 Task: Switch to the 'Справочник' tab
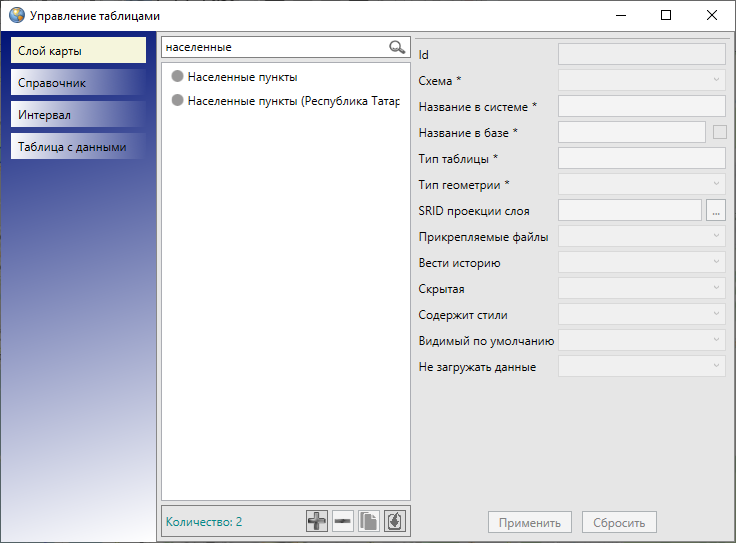pyautogui.click(x=79, y=83)
